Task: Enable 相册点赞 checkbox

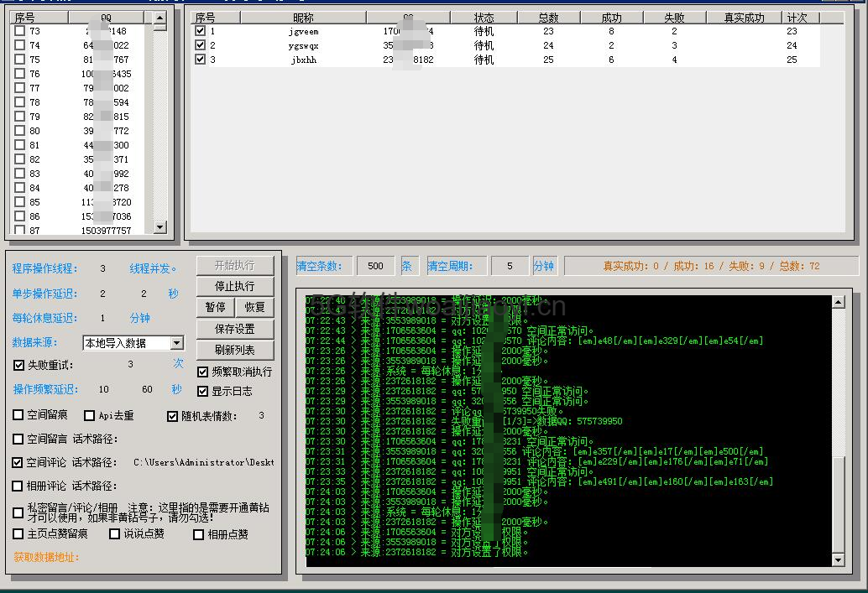Action: (198, 534)
